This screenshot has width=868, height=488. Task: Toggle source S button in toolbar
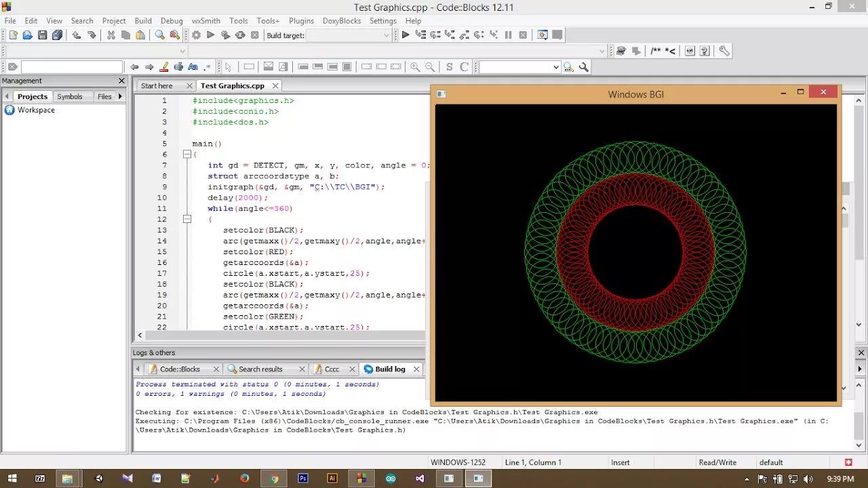click(449, 67)
